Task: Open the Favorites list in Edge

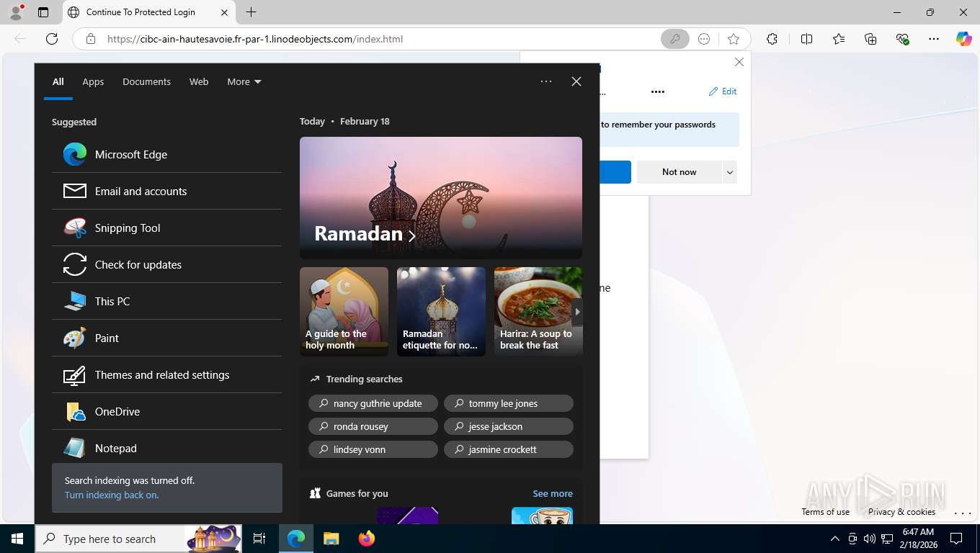Action: click(x=839, y=39)
